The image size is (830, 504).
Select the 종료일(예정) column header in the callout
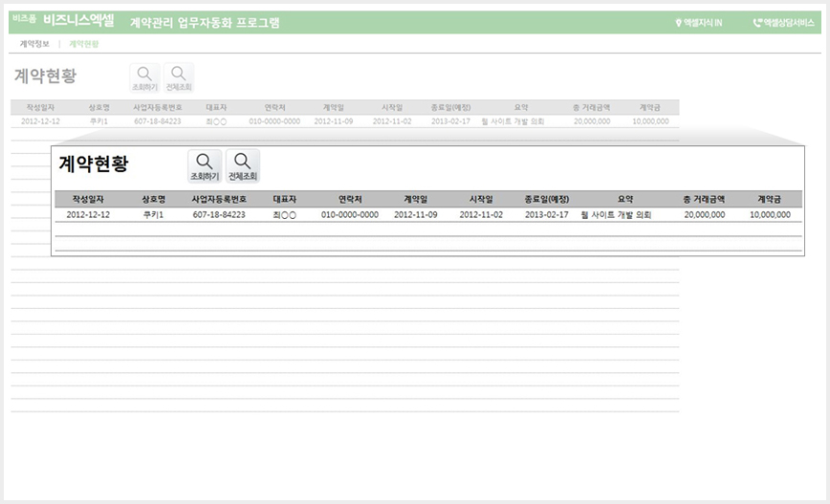pyautogui.click(x=547, y=199)
